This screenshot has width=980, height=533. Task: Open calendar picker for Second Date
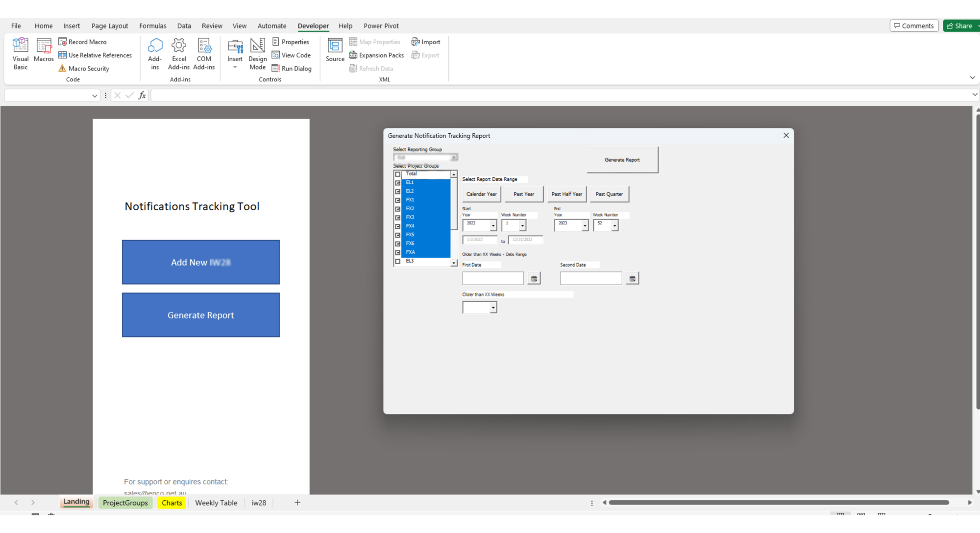(633, 278)
